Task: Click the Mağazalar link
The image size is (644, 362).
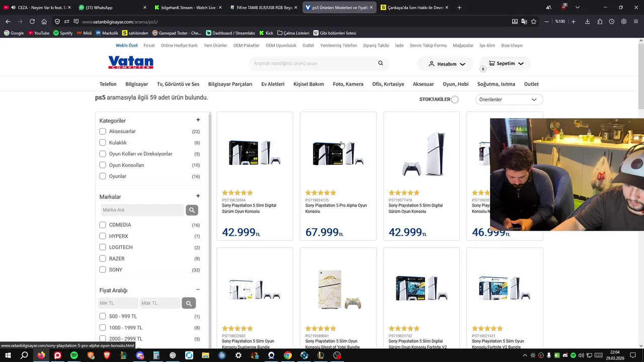Action: pyautogui.click(x=463, y=45)
